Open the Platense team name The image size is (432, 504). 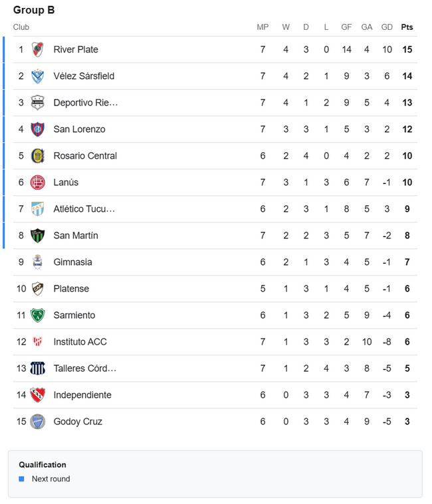[x=71, y=289]
